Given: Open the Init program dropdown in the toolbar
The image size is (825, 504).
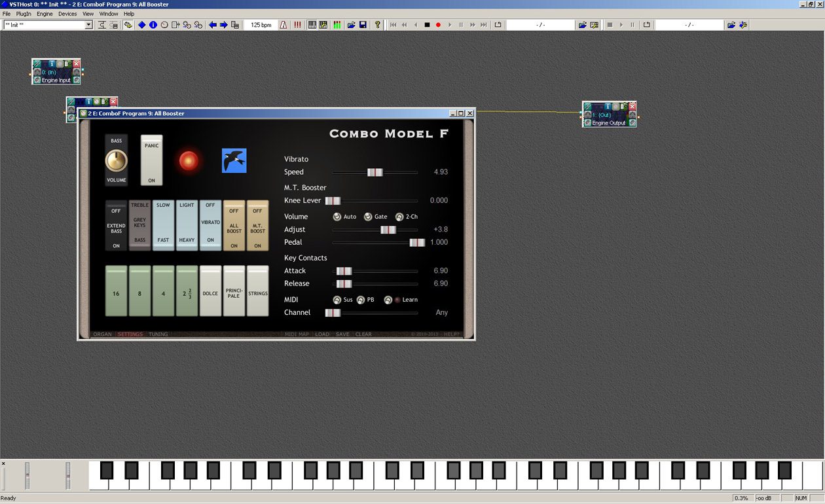Looking at the screenshot, I should click(88, 25).
